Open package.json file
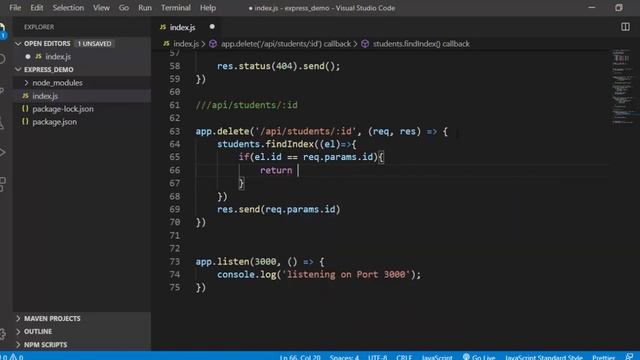 tap(54, 122)
